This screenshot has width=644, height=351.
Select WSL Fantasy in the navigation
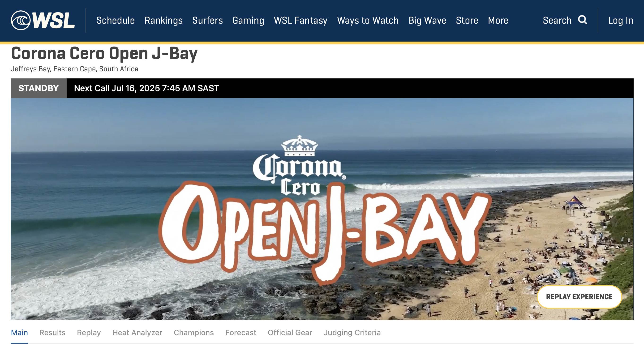point(301,20)
